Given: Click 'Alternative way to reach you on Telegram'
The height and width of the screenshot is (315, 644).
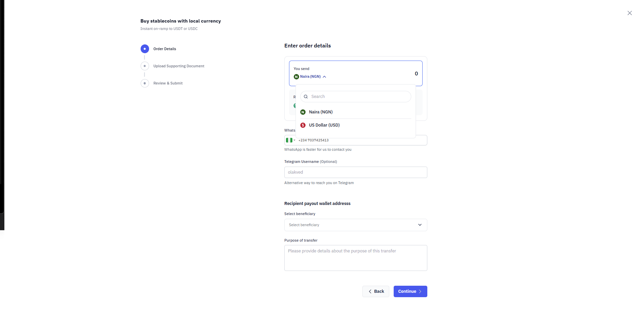Looking at the screenshot, I should [x=319, y=183].
